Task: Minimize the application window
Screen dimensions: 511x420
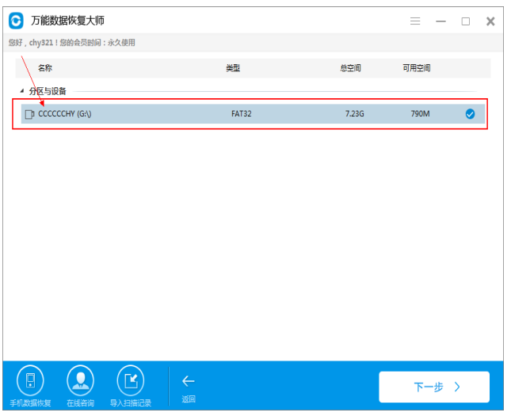Action: 440,21
